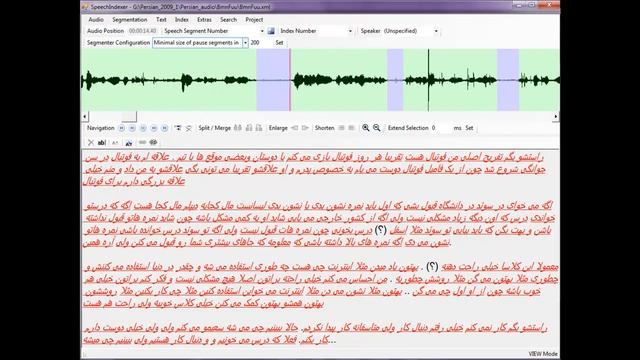The width and height of the screenshot is (640, 360).
Task: Click the tall black spike marker in waveform
Action: (x=428, y=80)
